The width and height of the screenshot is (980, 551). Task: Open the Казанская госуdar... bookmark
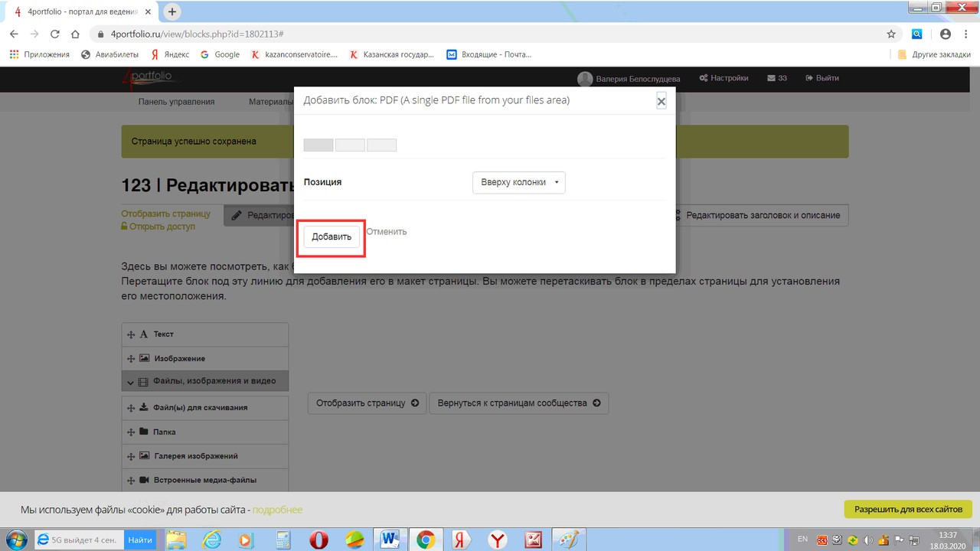coord(391,54)
